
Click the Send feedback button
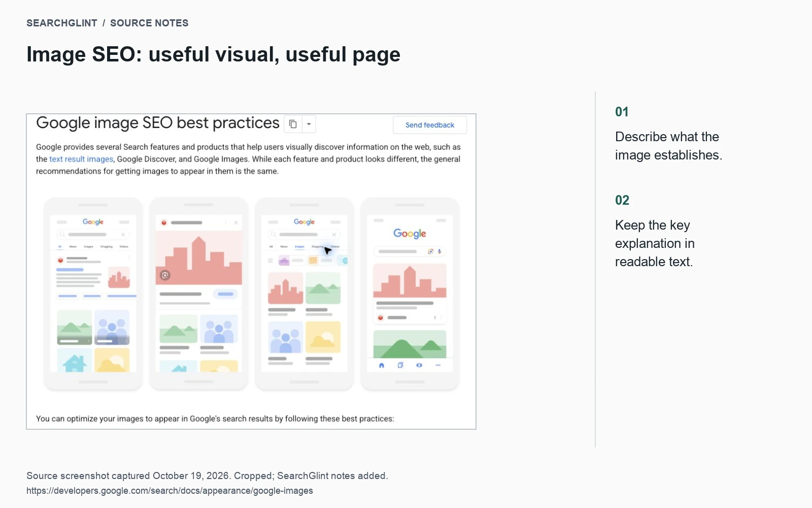coord(430,125)
